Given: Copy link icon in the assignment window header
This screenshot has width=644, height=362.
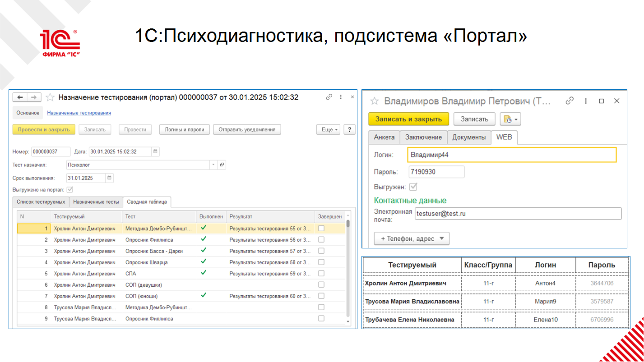Looking at the screenshot, I should 329,97.
